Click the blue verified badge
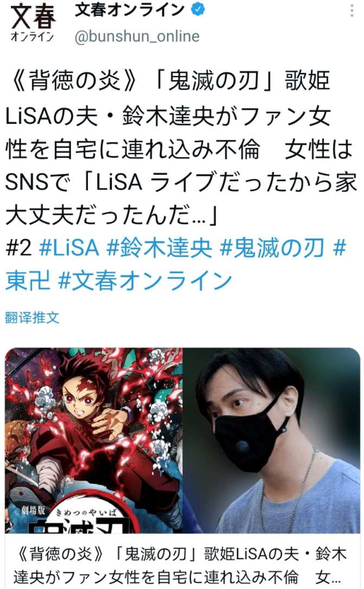Screen dimensions: 364x589 coord(198,10)
